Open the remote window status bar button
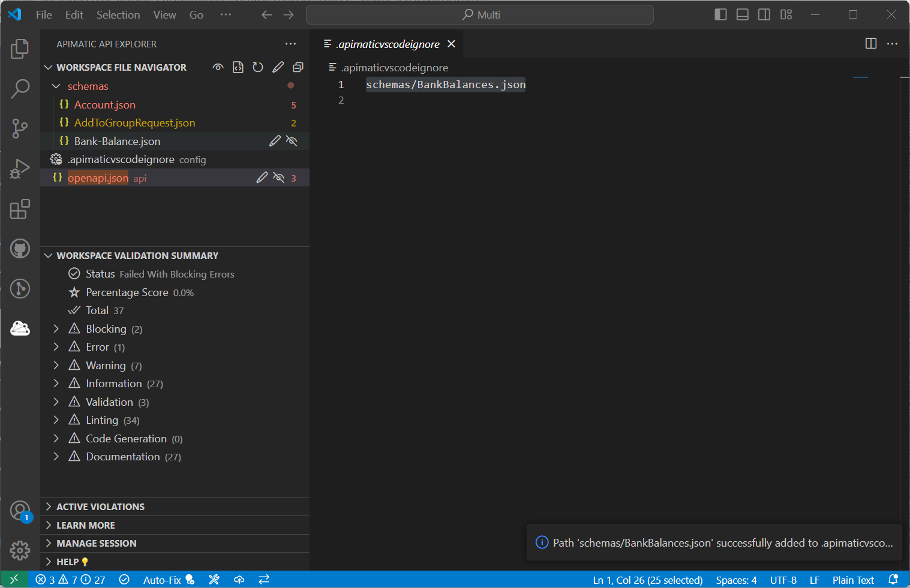Viewport: 910px width, 588px height. 14,580
